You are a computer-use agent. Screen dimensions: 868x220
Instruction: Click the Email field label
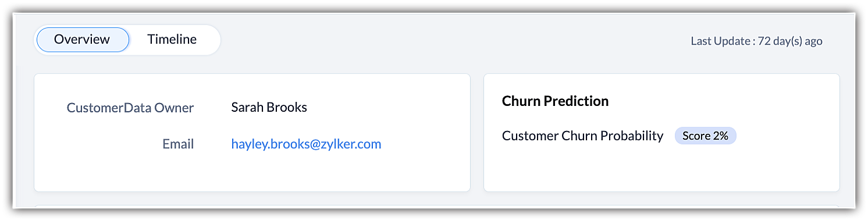click(178, 144)
